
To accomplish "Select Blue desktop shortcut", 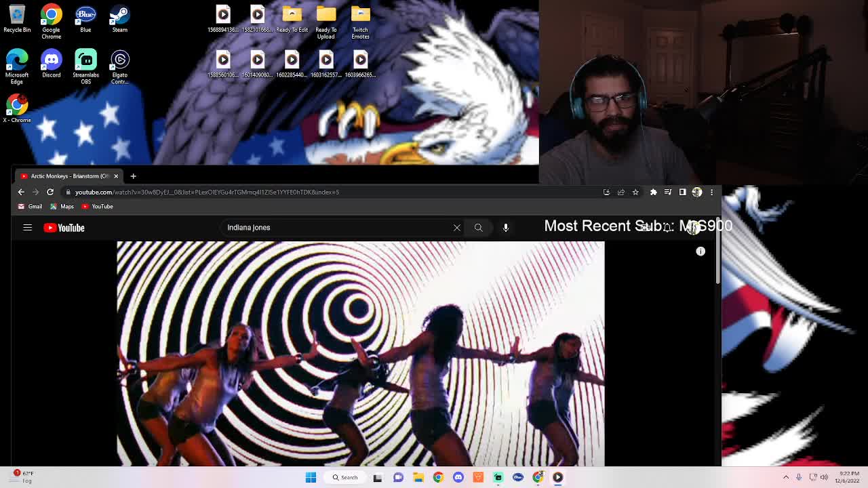I will (85, 19).
